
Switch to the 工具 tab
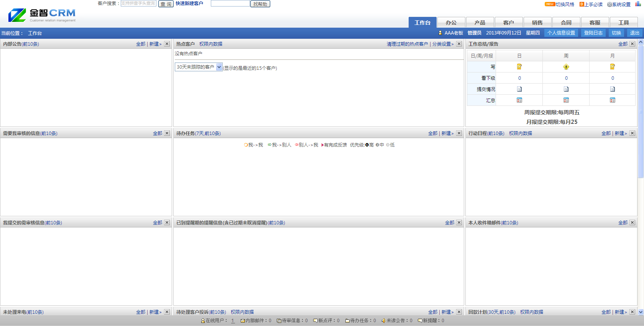tap(624, 23)
